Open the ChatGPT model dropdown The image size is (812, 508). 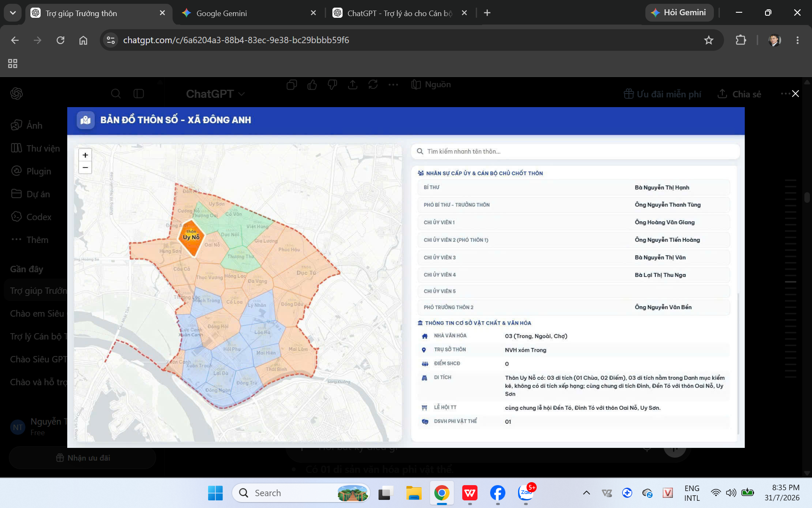pos(215,94)
